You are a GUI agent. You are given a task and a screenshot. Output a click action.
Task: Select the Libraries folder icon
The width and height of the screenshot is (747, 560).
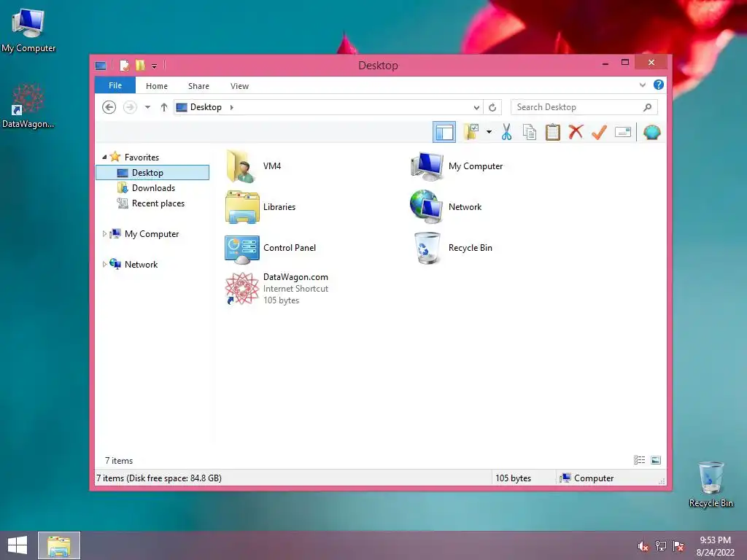[242, 206]
